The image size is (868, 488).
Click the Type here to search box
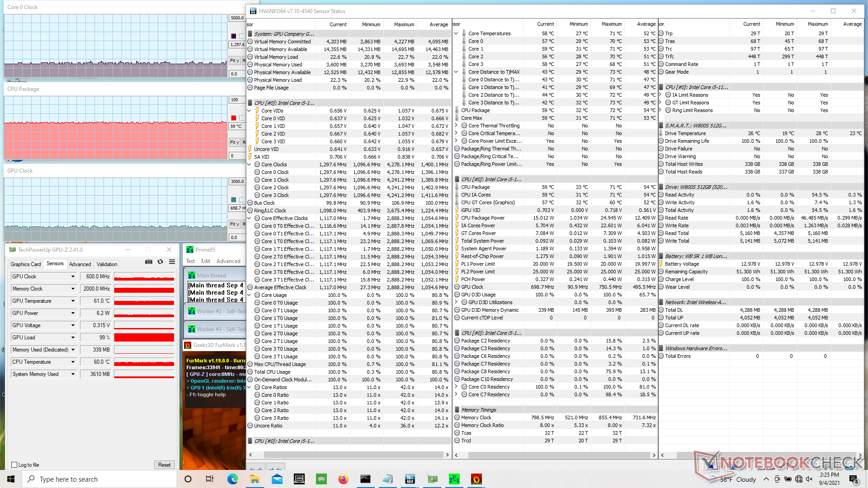click(x=99, y=479)
